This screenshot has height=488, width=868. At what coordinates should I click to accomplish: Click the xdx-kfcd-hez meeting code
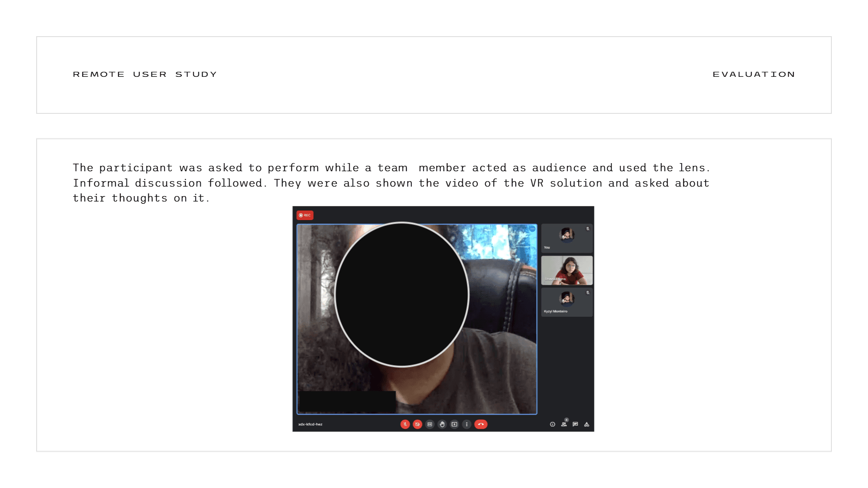pyautogui.click(x=310, y=424)
